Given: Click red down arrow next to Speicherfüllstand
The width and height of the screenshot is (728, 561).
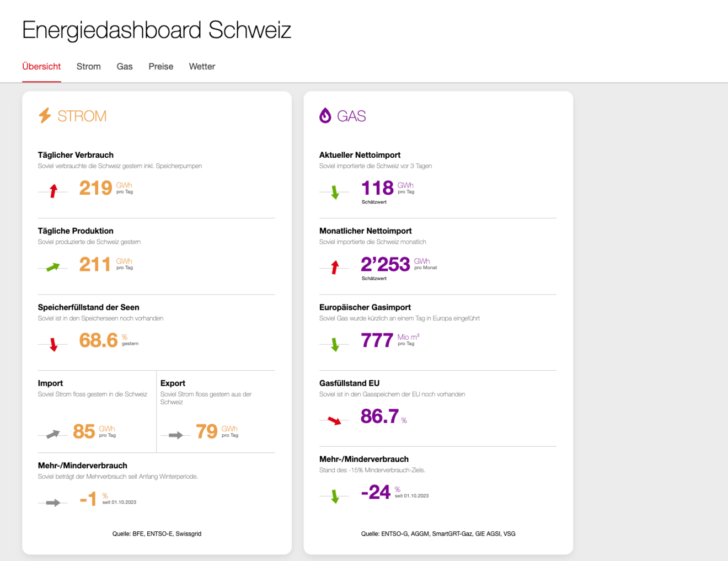Looking at the screenshot, I should (53, 344).
